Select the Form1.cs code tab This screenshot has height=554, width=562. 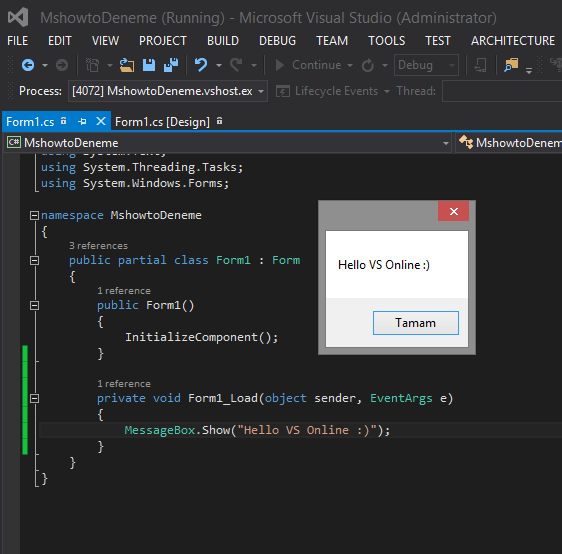pyautogui.click(x=30, y=122)
